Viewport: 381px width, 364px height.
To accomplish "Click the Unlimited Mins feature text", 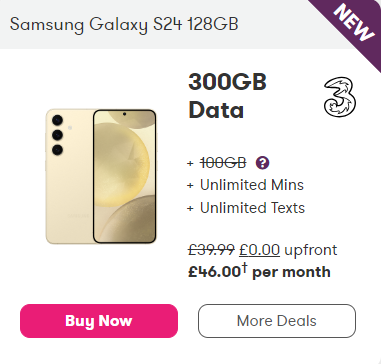I will click(252, 185).
